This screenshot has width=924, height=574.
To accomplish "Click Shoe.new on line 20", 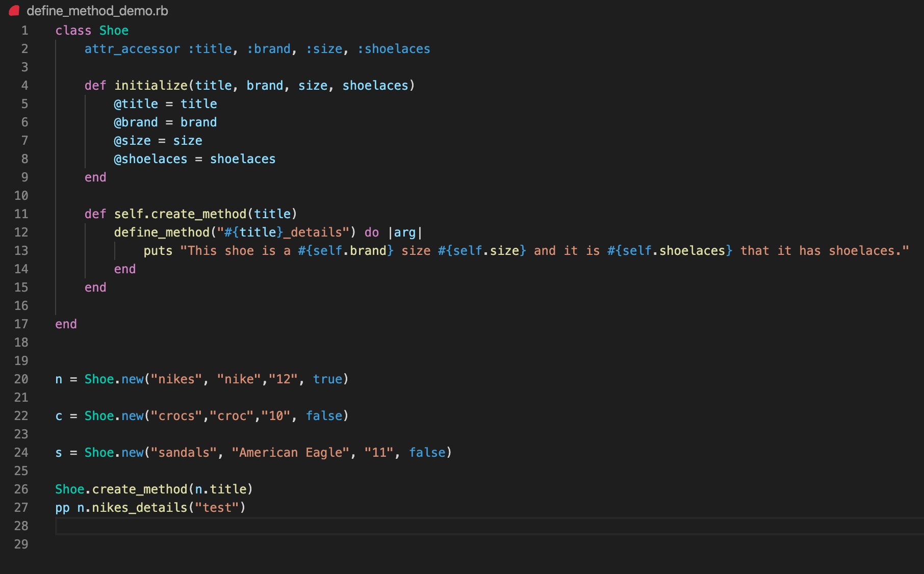I will [x=113, y=379].
